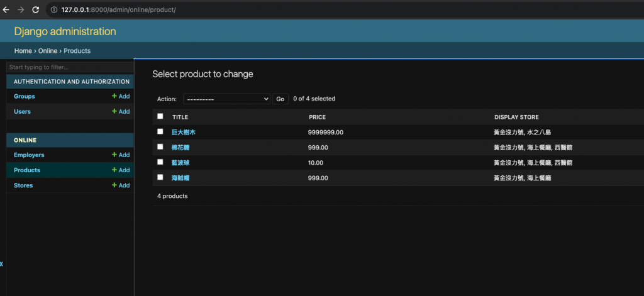Screen dimensions: 644x296
Task: Open Products in the sidebar
Action: click(27, 170)
